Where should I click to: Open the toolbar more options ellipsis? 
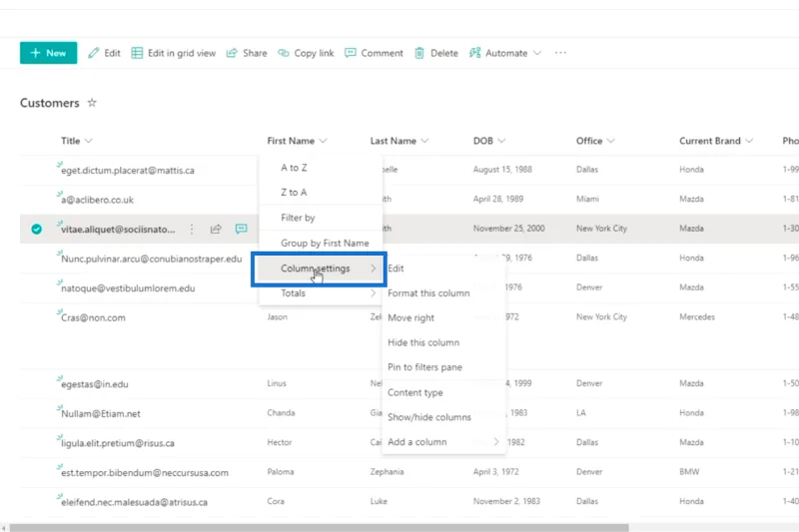point(560,53)
